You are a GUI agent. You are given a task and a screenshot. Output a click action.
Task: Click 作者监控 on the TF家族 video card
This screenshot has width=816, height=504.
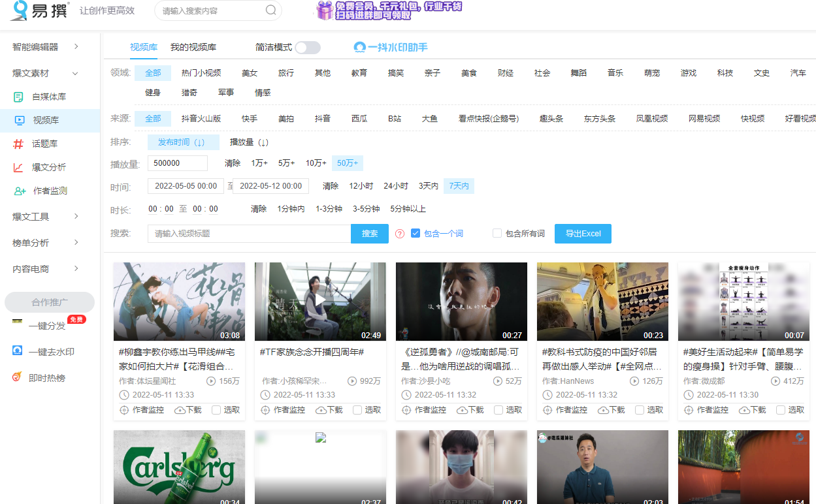tap(283, 409)
